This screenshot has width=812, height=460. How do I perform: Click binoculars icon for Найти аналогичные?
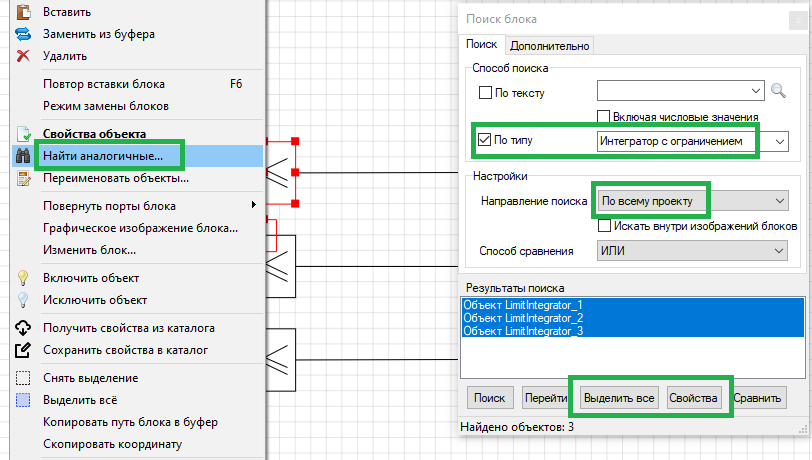pos(23,156)
